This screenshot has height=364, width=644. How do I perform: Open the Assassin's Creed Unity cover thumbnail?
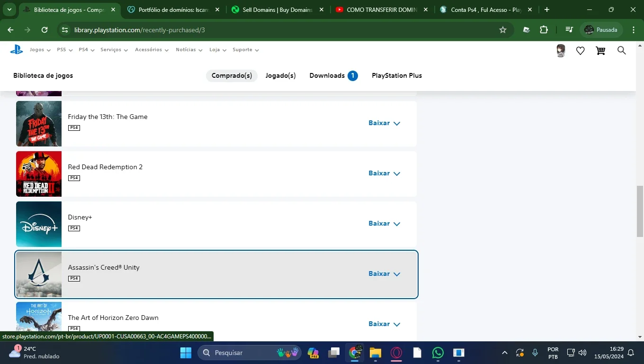[x=39, y=274]
